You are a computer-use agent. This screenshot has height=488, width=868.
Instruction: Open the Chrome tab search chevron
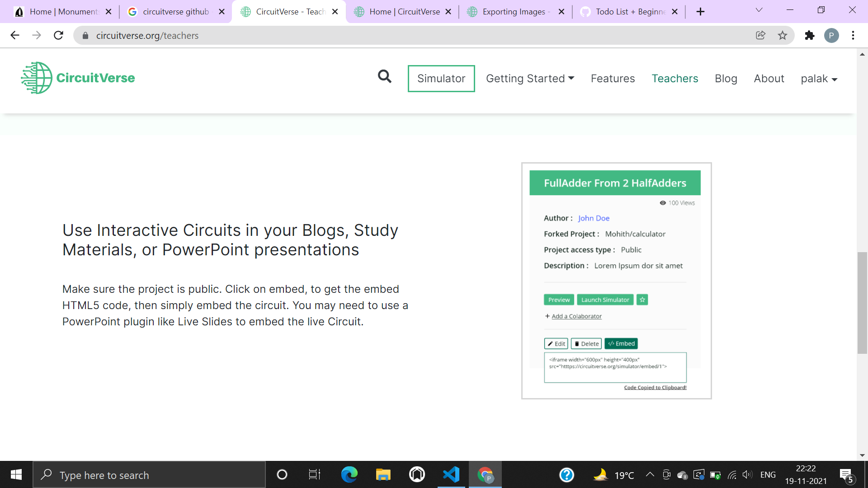[759, 10]
